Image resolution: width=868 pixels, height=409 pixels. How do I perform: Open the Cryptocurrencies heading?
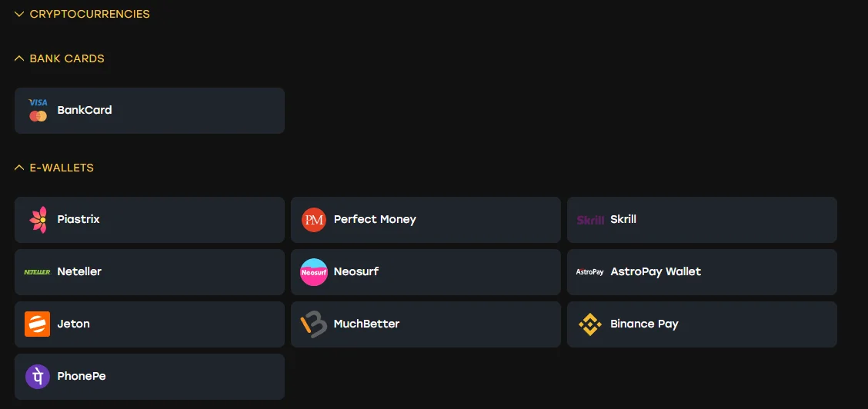click(90, 14)
